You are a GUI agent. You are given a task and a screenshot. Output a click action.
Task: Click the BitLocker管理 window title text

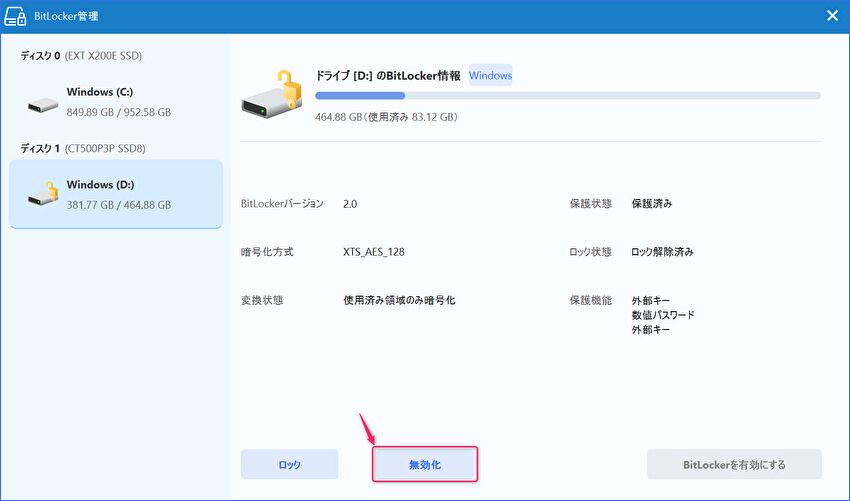pos(66,16)
